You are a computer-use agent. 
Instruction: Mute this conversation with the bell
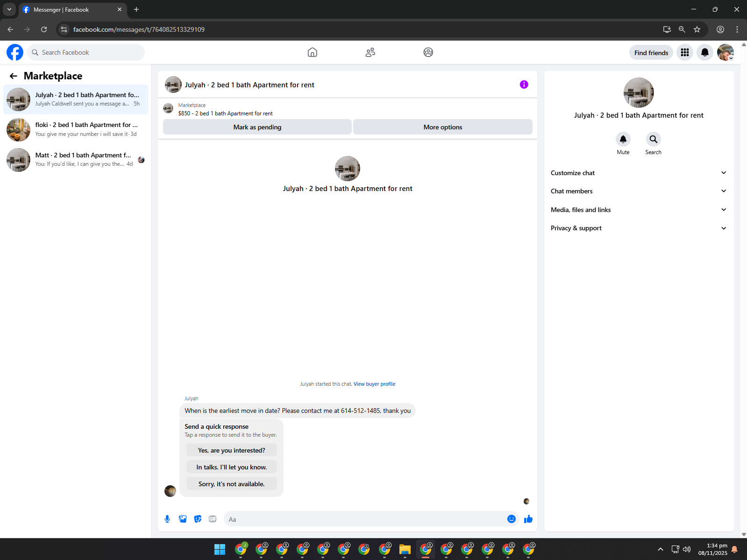click(623, 139)
